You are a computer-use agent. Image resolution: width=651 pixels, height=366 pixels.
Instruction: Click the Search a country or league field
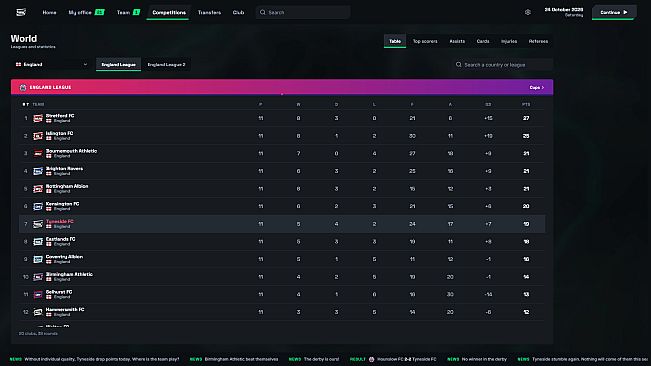click(502, 65)
